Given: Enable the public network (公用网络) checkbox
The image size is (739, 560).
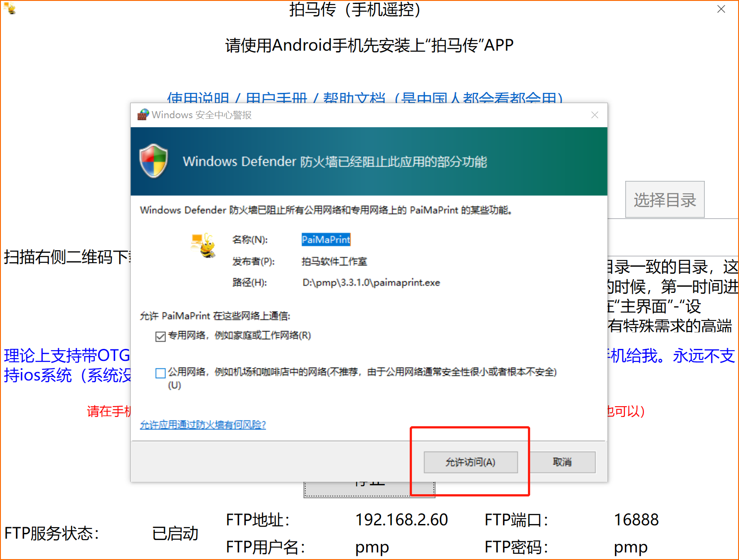Looking at the screenshot, I should coord(160,373).
